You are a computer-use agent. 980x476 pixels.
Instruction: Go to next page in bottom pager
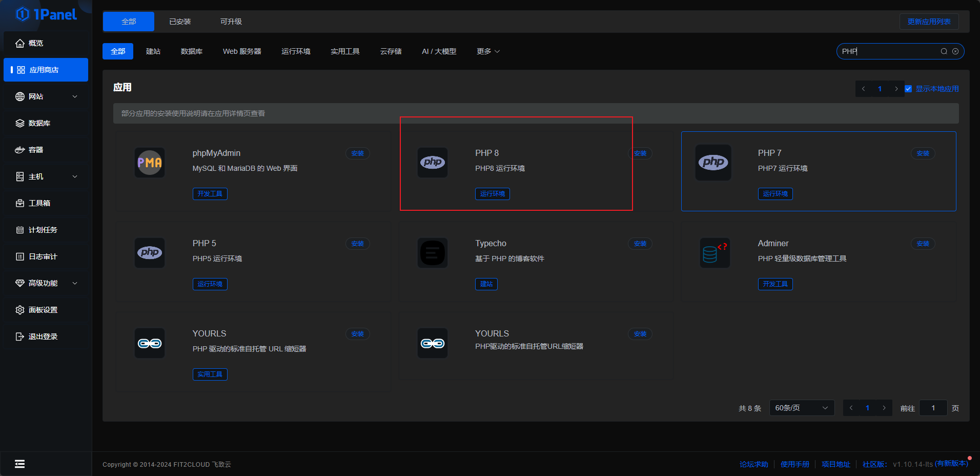pyautogui.click(x=884, y=408)
